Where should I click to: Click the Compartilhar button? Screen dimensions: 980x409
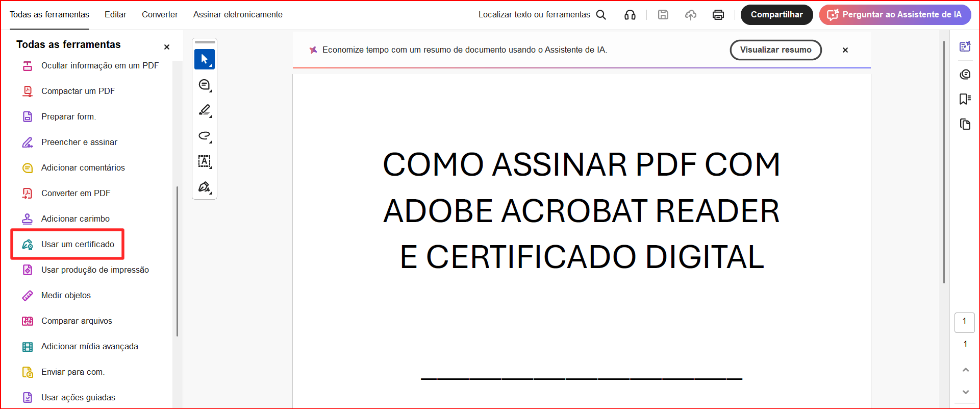click(x=776, y=15)
